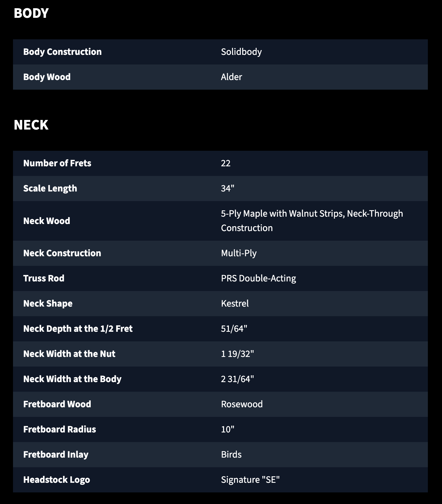This screenshot has width=442, height=504.
Task: Click the PRS Double-Acting truss rod value
Action: point(259,278)
